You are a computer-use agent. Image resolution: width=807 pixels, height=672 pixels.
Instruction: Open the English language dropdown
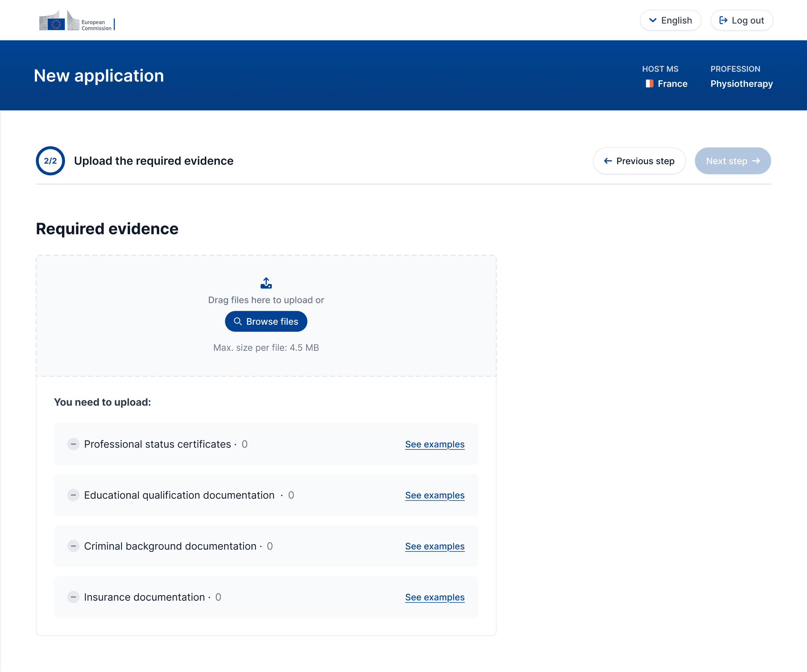[x=671, y=20]
